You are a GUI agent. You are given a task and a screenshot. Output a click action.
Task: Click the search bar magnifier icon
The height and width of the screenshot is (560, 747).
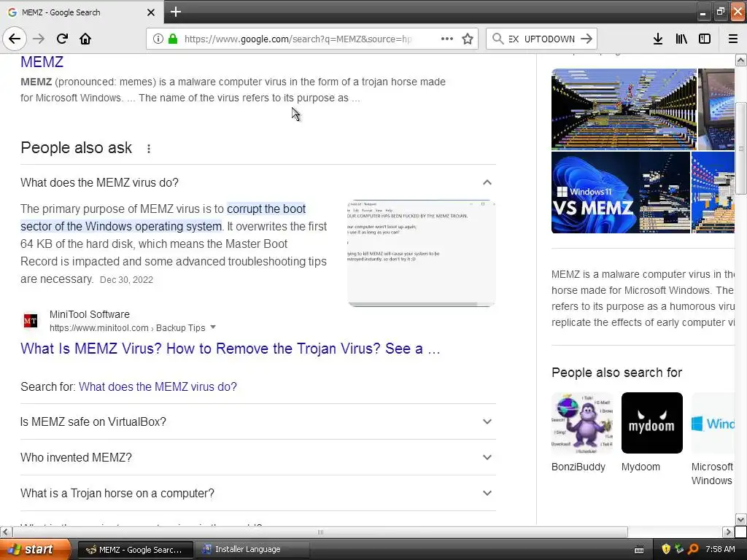tap(498, 39)
